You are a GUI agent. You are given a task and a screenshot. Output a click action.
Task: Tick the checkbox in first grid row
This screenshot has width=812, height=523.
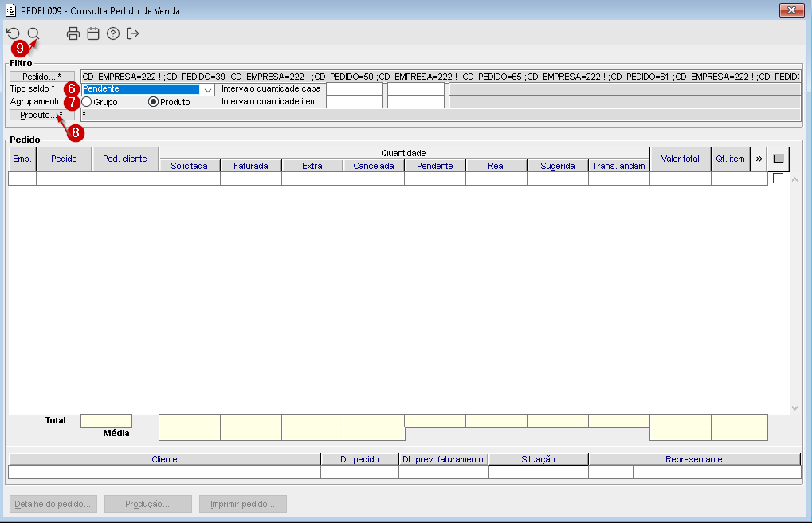pos(778,179)
